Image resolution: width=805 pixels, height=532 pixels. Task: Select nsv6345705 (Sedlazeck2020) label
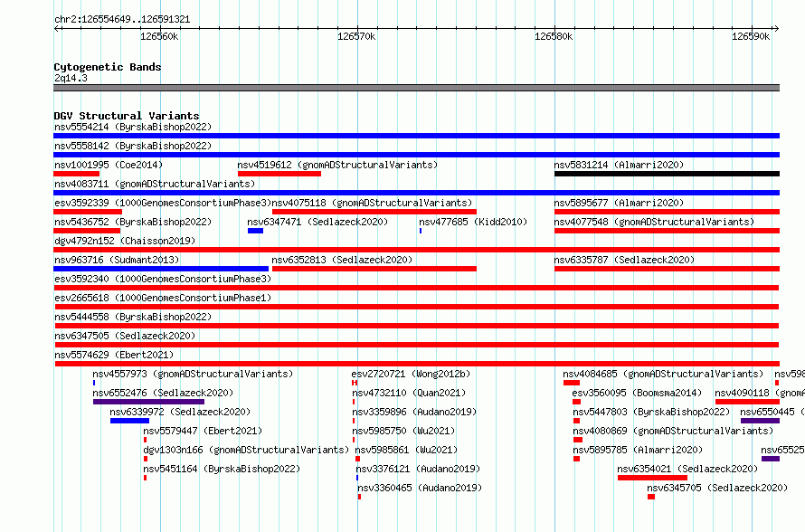pyautogui.click(x=717, y=488)
